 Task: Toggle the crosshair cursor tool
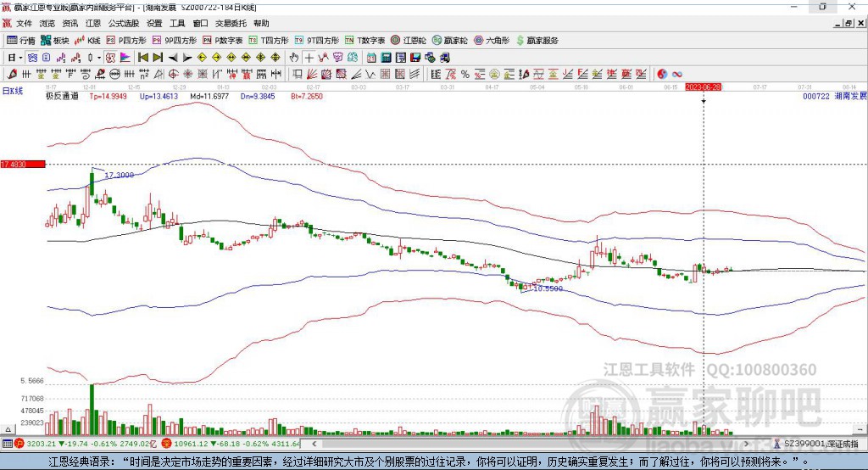(x=309, y=58)
